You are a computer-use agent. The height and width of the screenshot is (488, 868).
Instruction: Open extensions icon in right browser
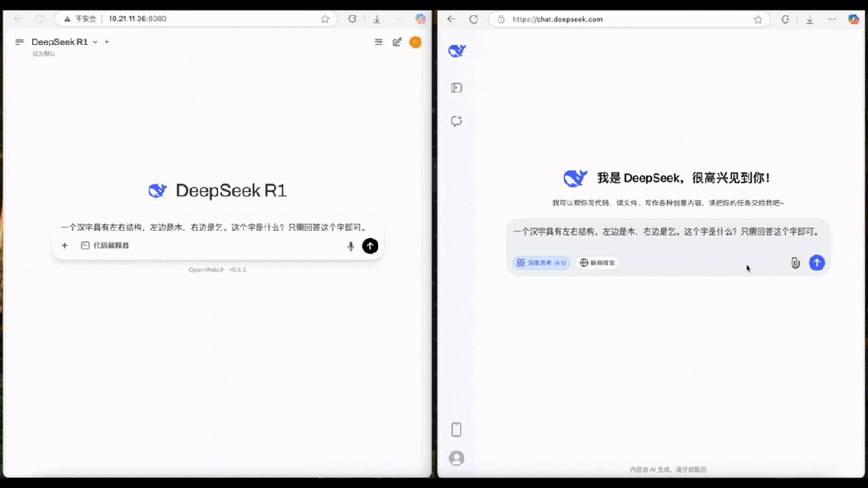tap(785, 19)
